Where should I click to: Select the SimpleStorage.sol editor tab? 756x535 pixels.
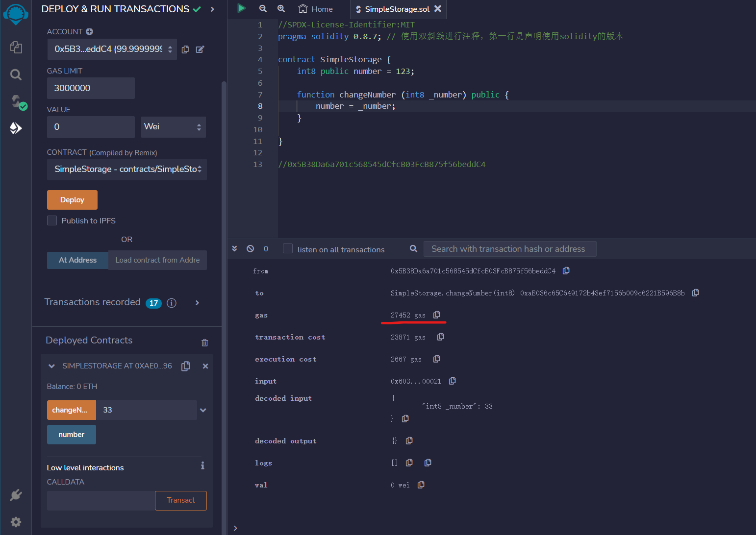pos(398,9)
